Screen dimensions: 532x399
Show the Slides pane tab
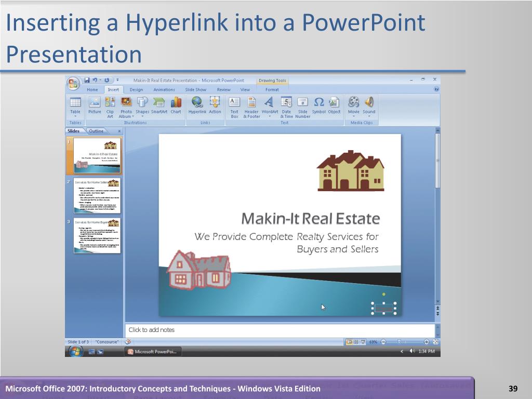tap(74, 130)
